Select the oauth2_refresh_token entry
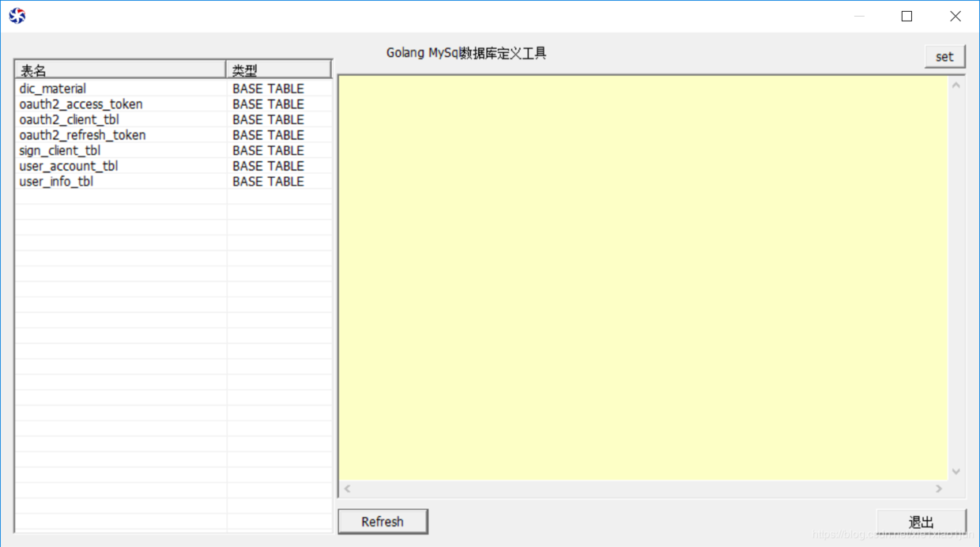This screenshot has width=980, height=547. (x=173, y=135)
